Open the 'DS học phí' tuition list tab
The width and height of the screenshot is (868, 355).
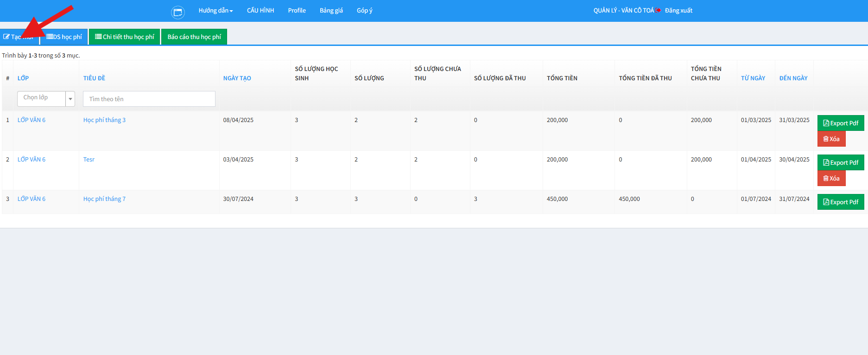point(64,37)
